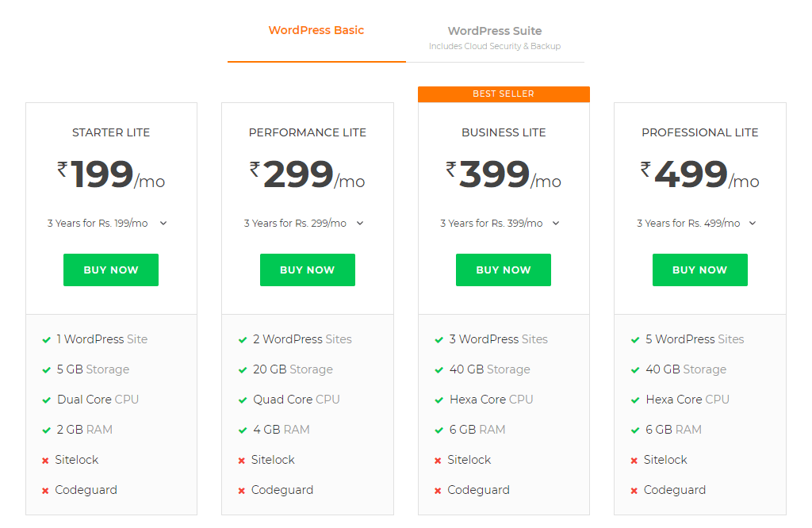The width and height of the screenshot is (812, 528).
Task: Click the red cross next to Starter Lite's Sitelock
Action: 46,460
